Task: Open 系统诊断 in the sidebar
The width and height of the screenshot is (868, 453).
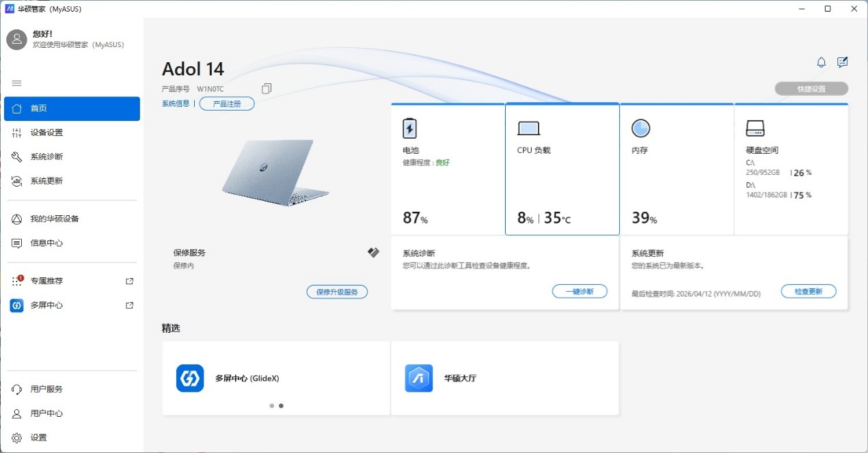Action: [72, 156]
